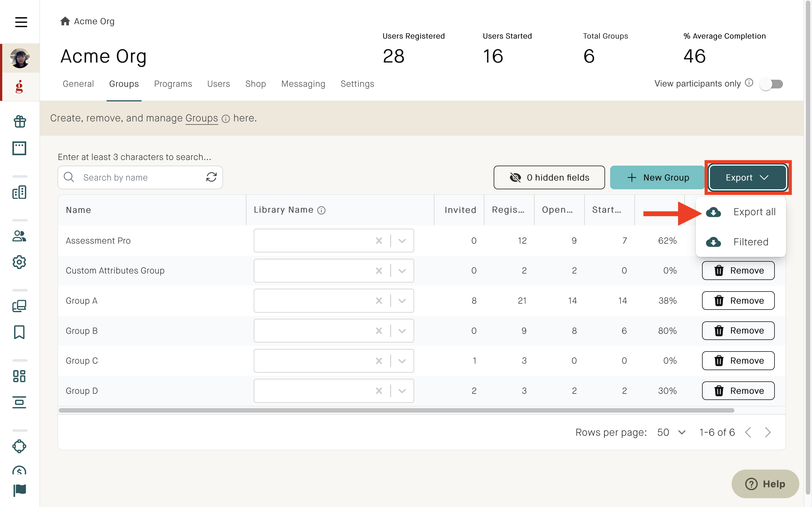Viewport: 812px width, 507px height.
Task: Show hidden fields via eye-slash button
Action: click(x=549, y=177)
